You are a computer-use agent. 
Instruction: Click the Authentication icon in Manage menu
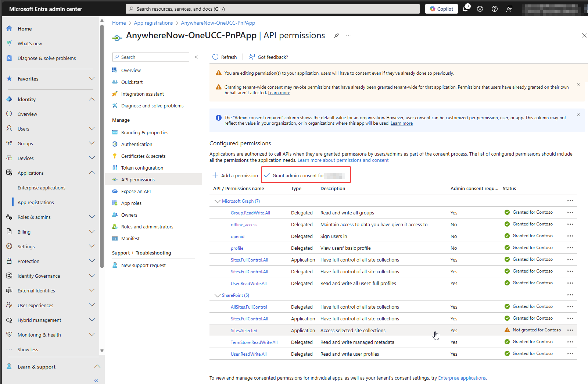(115, 144)
